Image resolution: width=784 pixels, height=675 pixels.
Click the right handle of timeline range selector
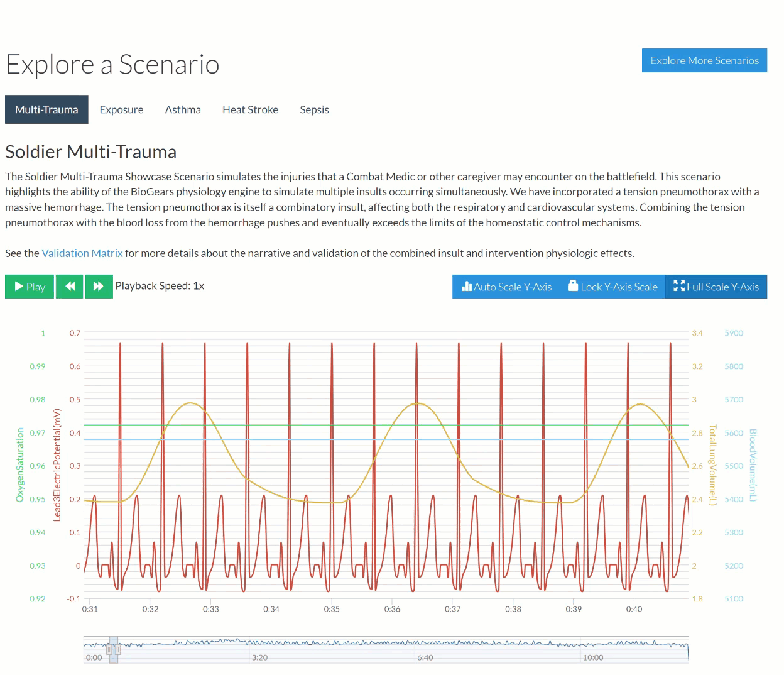[117, 649]
